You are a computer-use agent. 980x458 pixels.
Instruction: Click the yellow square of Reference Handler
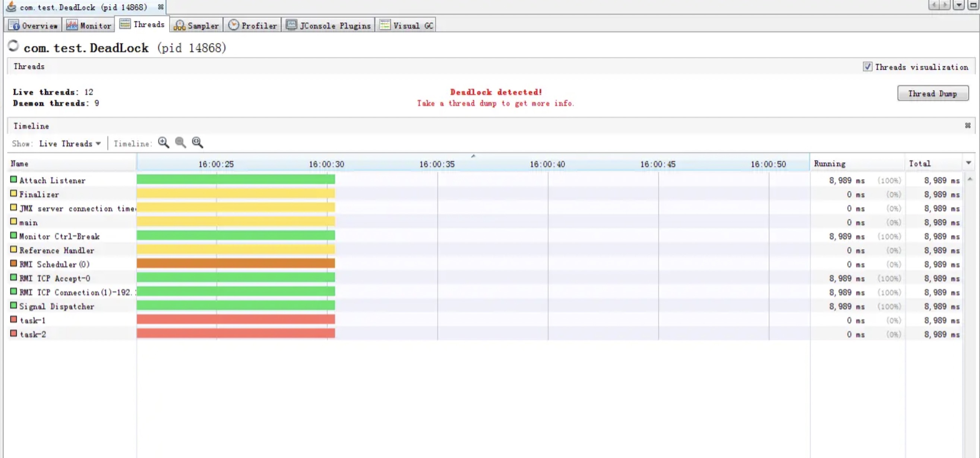(x=14, y=249)
